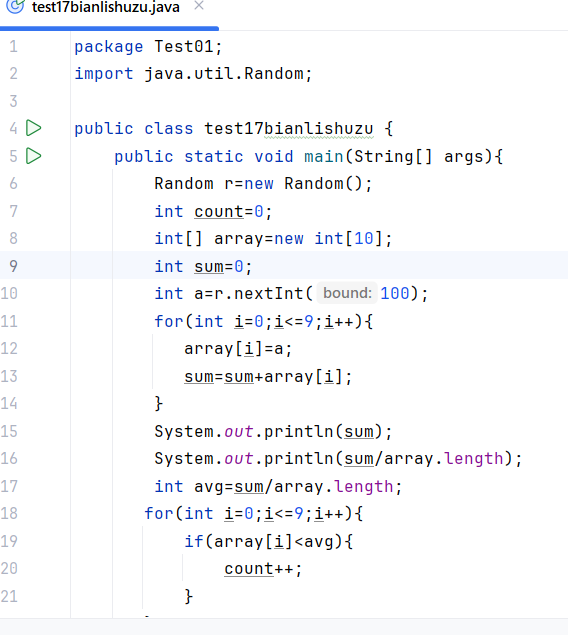568x635 pixels.
Task: Click class name 'test17bianlishuzu' in declaration
Action: click(289, 129)
